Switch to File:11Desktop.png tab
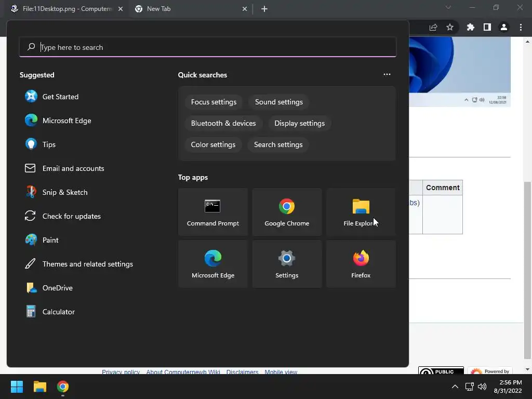This screenshot has height=399, width=532. pyautogui.click(x=67, y=9)
